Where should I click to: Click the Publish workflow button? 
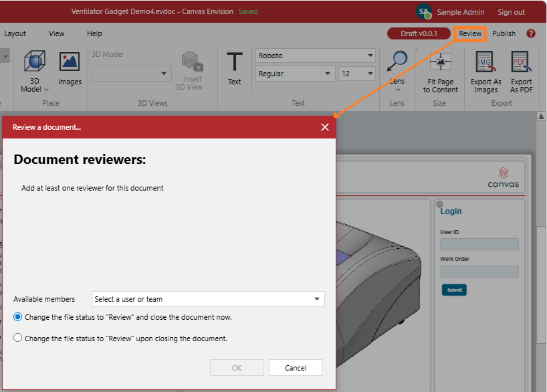tap(504, 33)
